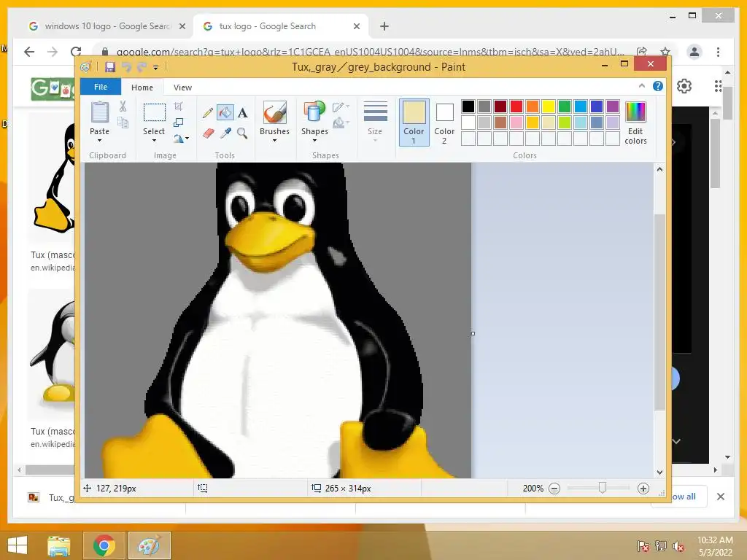The height and width of the screenshot is (560, 747).
Task: Click the Google doodle logo
Action: coord(53,88)
